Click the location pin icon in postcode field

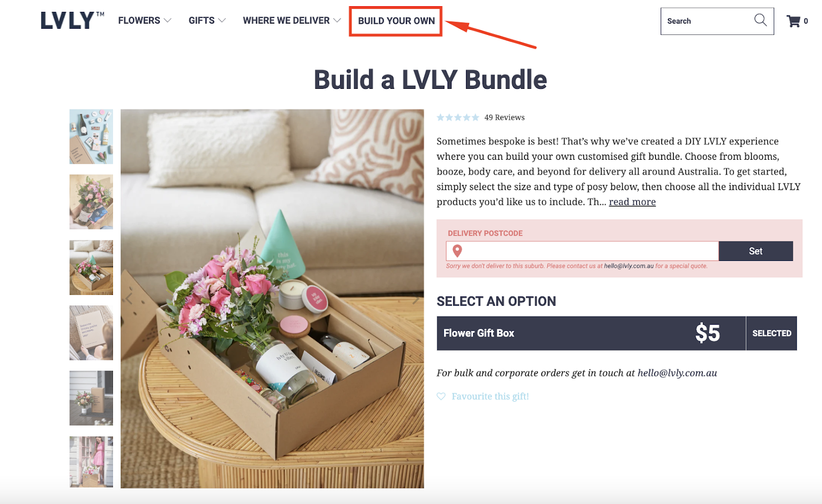point(457,251)
